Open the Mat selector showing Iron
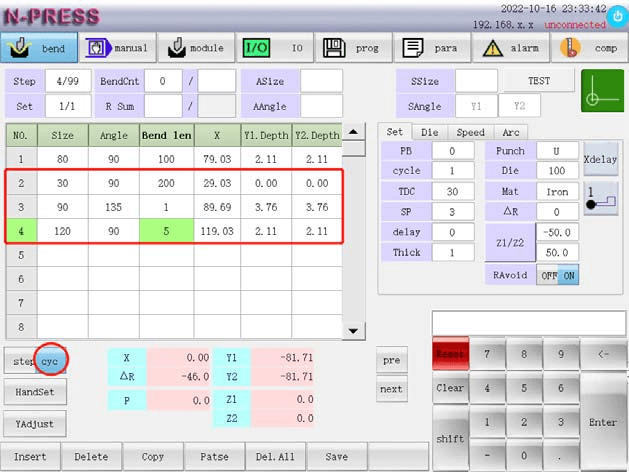 coord(558,191)
